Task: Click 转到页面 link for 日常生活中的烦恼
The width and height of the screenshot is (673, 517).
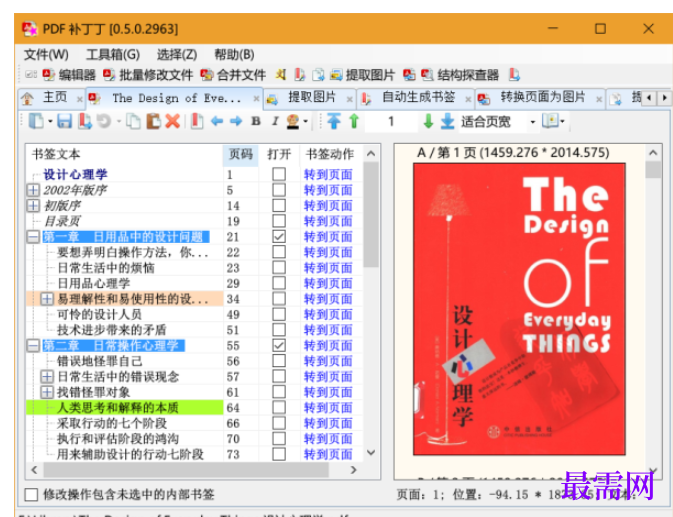Action: click(328, 268)
